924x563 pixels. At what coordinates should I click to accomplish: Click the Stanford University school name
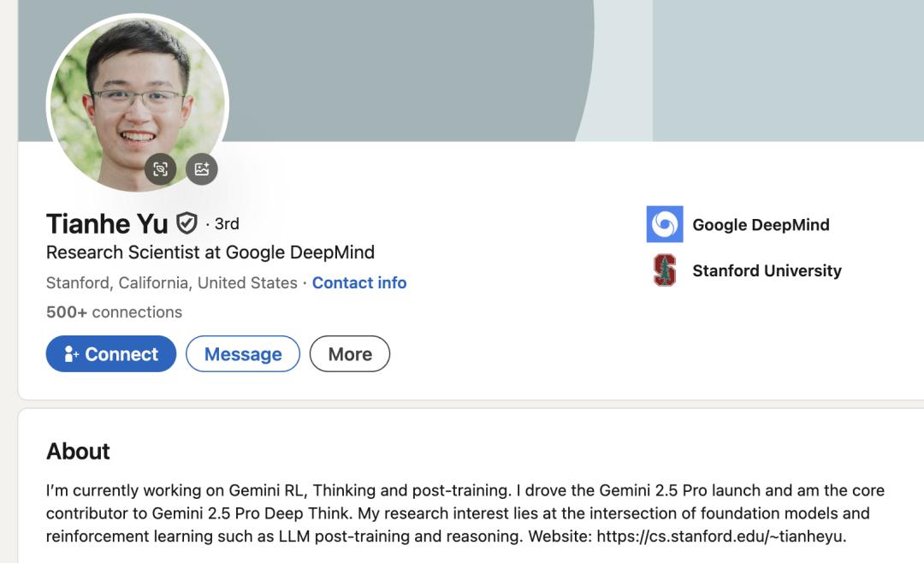(x=767, y=270)
